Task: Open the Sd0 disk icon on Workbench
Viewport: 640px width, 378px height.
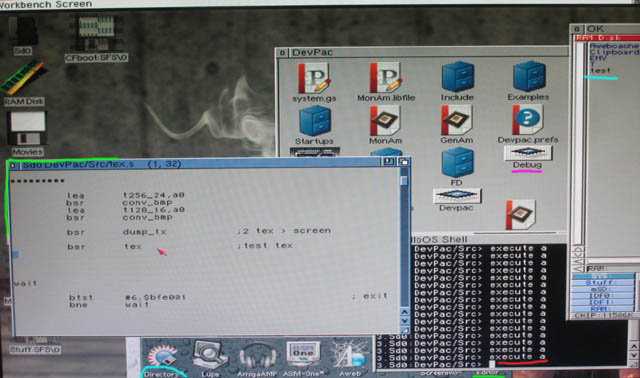Action: [x=22, y=36]
